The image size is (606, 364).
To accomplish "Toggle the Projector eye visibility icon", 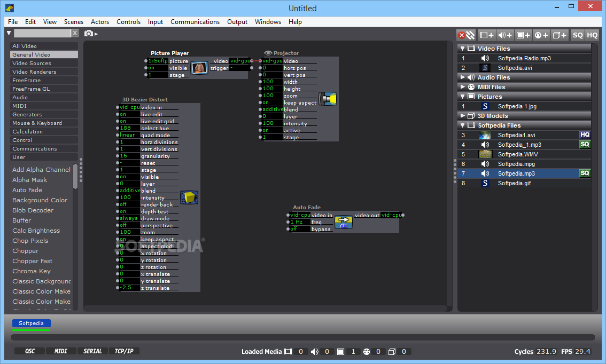I will (268, 53).
